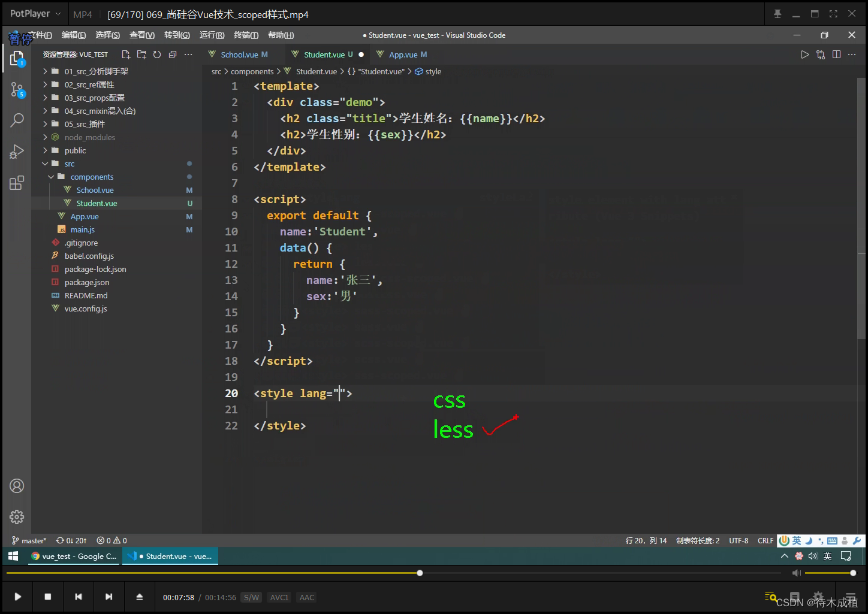This screenshot has height=614, width=868.
Task: Mute audio with PotPlayer speaker icon
Action: (x=796, y=573)
